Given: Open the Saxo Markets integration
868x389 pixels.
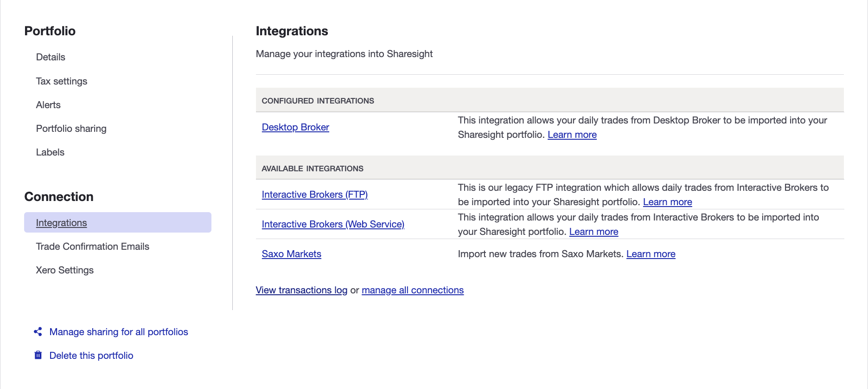Looking at the screenshot, I should [x=291, y=254].
